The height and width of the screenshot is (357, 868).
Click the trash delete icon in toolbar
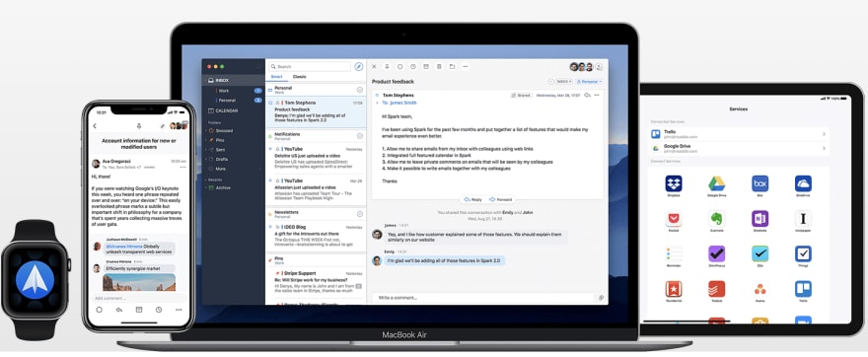(x=439, y=66)
